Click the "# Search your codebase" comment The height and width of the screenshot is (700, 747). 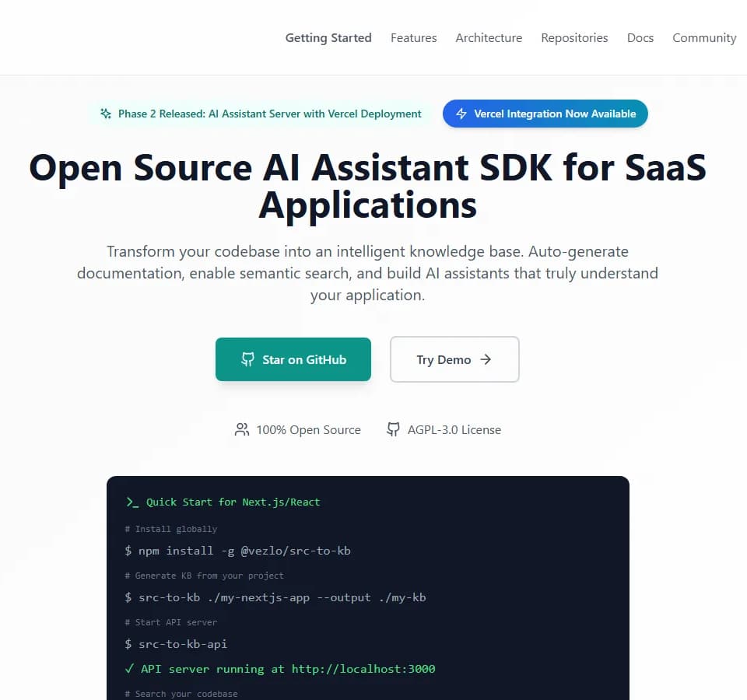coord(181,694)
